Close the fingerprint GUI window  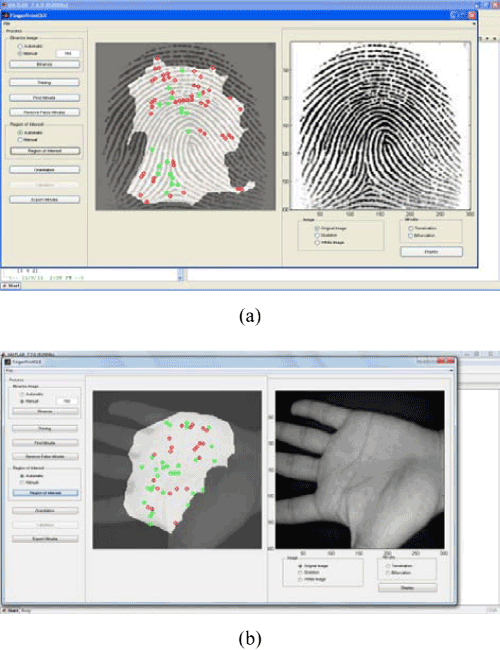pyautogui.click(x=472, y=16)
